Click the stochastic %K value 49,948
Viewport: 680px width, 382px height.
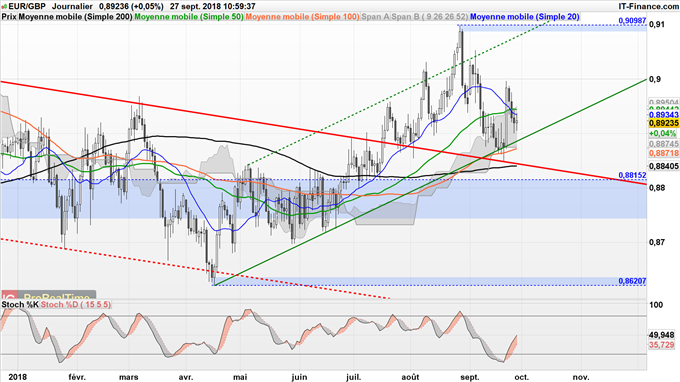[x=662, y=335]
